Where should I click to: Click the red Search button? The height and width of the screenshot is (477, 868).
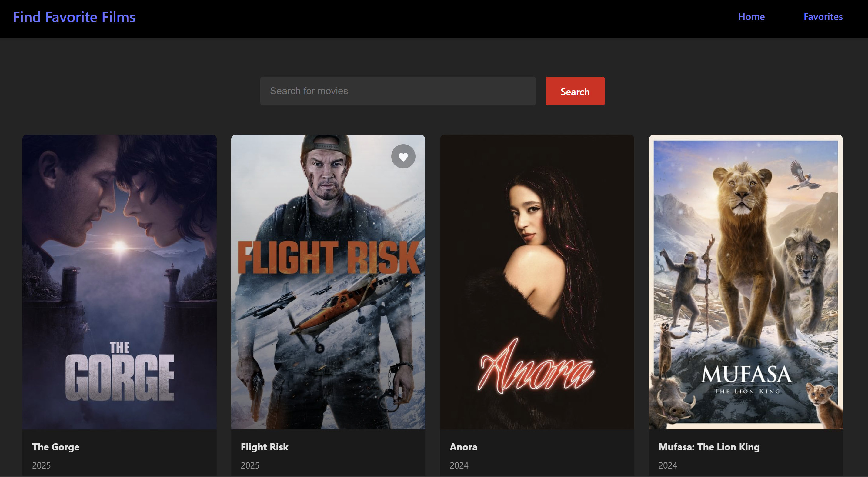pos(575,91)
